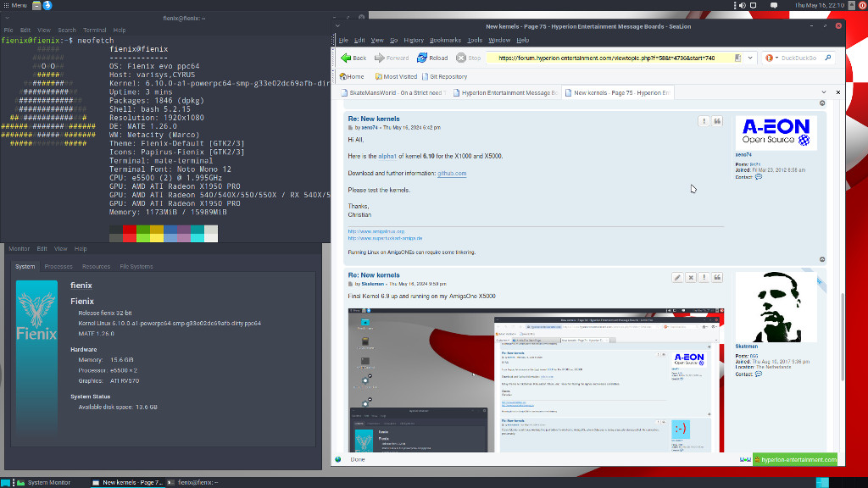
Task: Click the search magnifier in the DuckDuckGo box
Action: tap(827, 58)
